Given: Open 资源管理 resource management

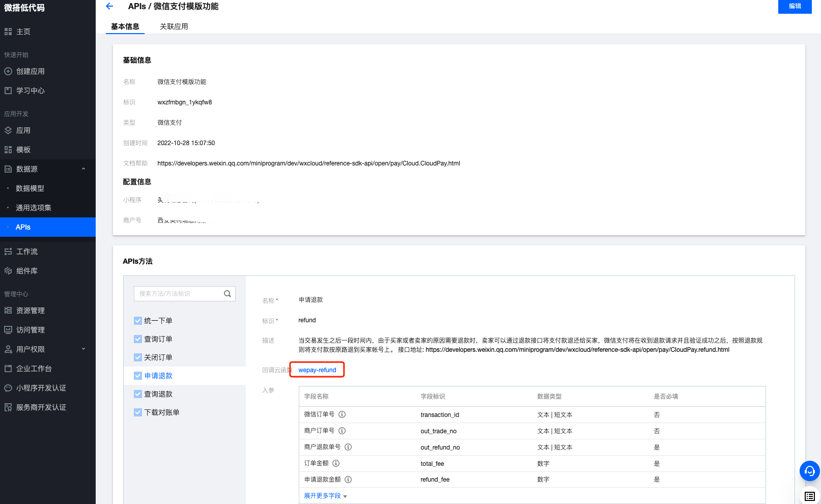Looking at the screenshot, I should click(31, 310).
